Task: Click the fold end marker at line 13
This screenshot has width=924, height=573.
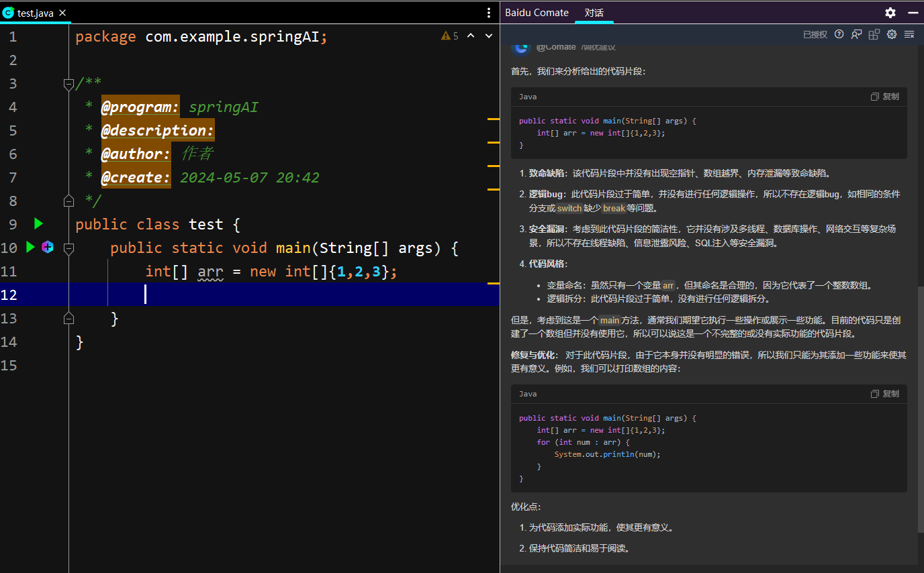Action: pos(68,317)
